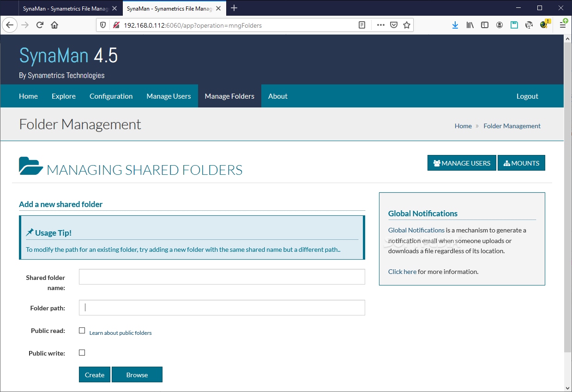Follow the Click here link
Viewport: 572px width, 392px height.
tap(402, 271)
